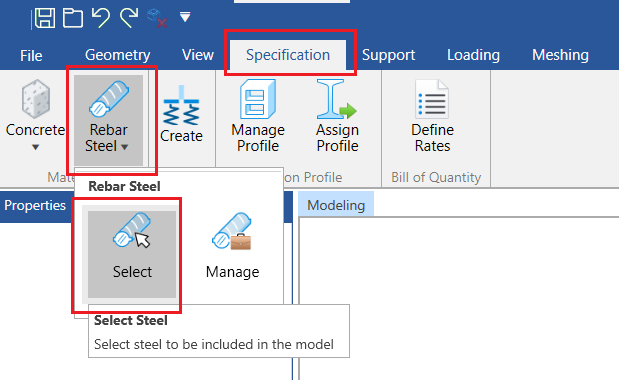Expand the quick access toolbar dropdown arrow
Screen dimensions: 619x380
coord(185,17)
